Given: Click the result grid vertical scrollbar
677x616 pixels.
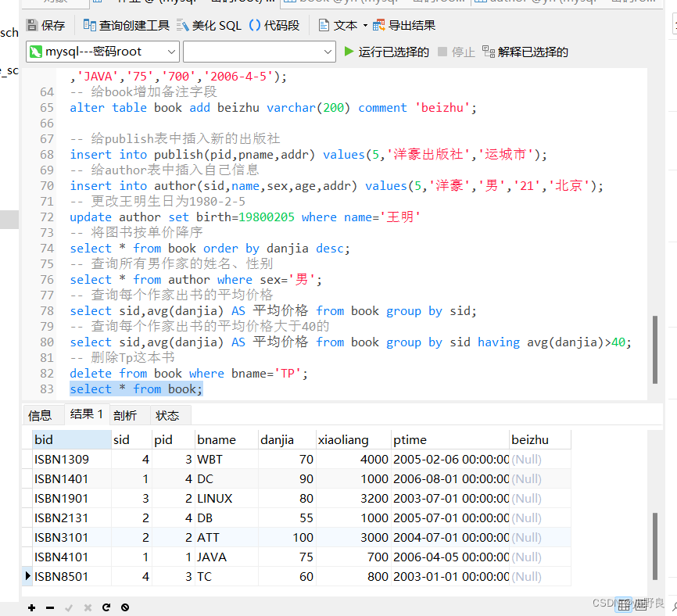Looking at the screenshot, I should [x=655, y=546].
